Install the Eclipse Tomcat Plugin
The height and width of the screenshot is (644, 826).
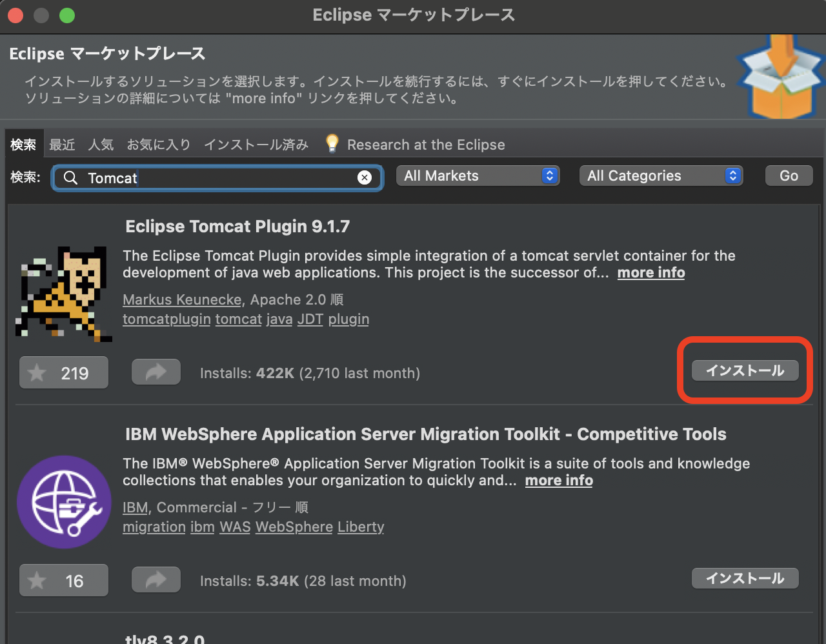[x=745, y=370]
